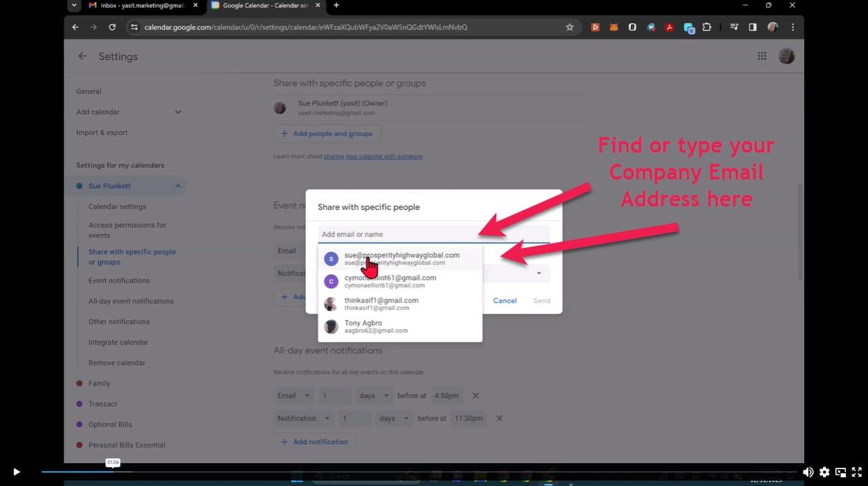
Task: Open the days dropdown in Email notification row
Action: click(374, 396)
